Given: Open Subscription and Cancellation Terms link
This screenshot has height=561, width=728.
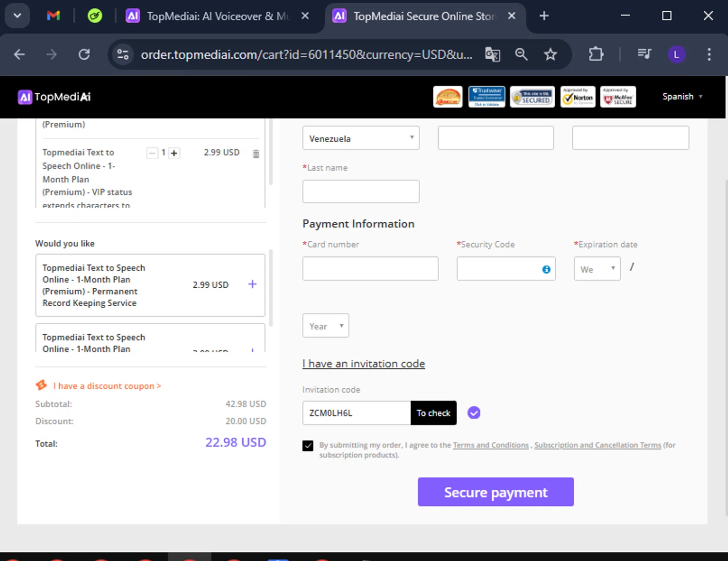Looking at the screenshot, I should pos(597,445).
